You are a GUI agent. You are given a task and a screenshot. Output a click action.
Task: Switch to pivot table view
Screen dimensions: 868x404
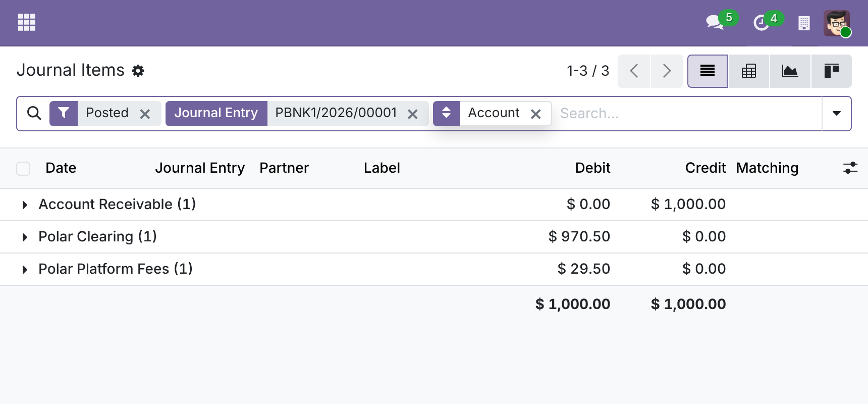pyautogui.click(x=749, y=71)
